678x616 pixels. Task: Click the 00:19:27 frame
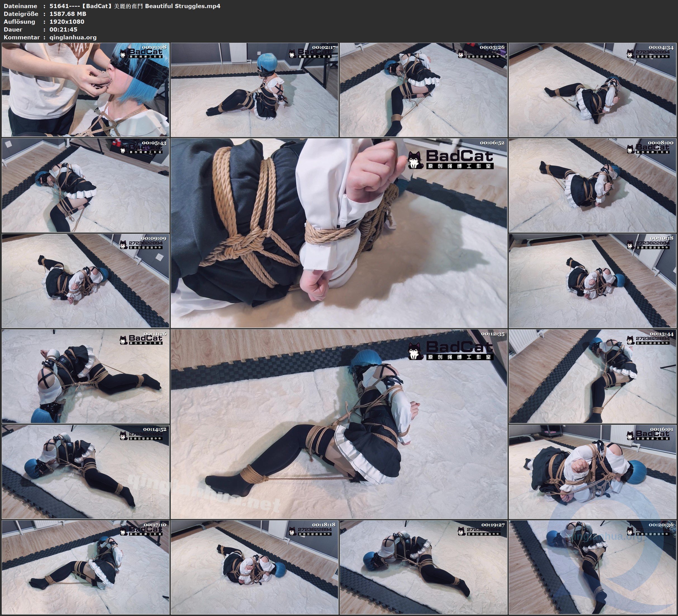[424, 567]
